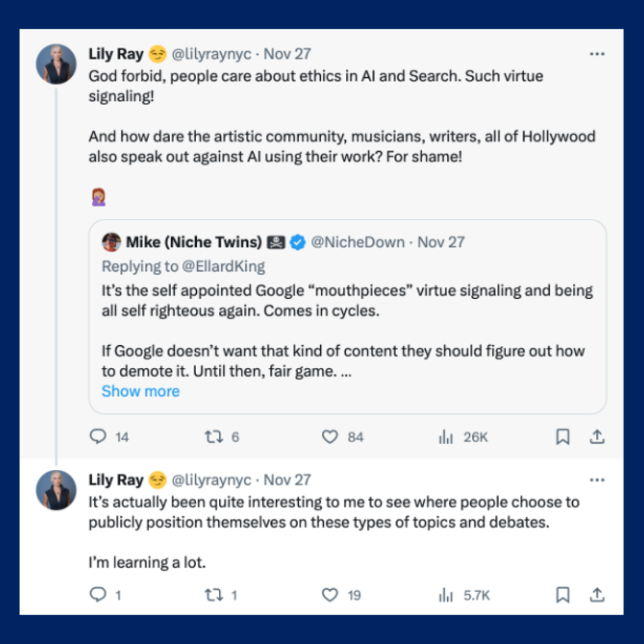Click the share icon on the bottom tweet
The height and width of the screenshot is (644, 644).
point(597,594)
